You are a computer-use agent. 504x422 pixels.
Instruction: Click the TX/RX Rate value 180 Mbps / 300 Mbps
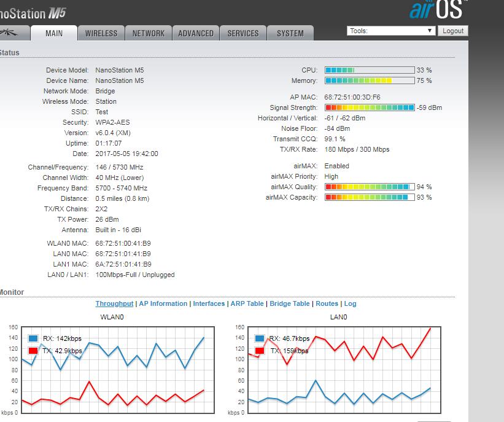tap(357, 149)
